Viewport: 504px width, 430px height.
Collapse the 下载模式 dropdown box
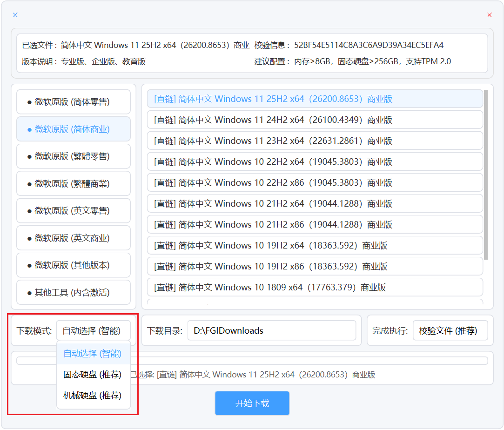[x=94, y=330]
